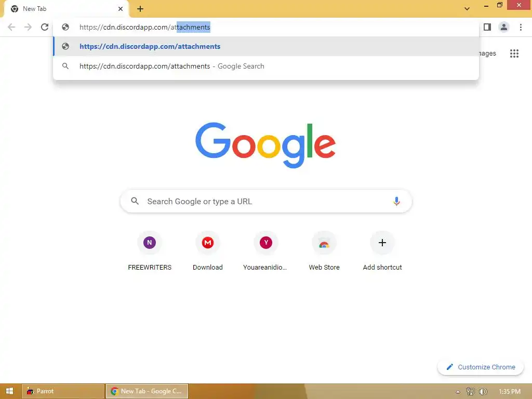The image size is (532, 399).
Task: Select the New Tab browser tab
Action: pos(66,9)
